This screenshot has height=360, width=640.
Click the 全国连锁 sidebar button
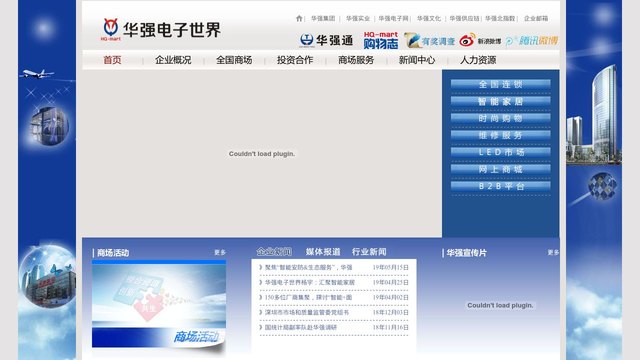[500, 84]
